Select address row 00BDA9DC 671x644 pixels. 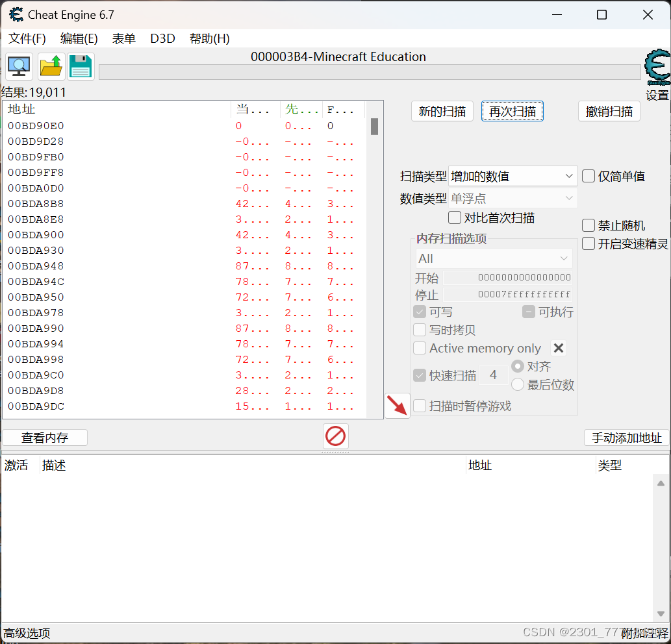pos(184,406)
